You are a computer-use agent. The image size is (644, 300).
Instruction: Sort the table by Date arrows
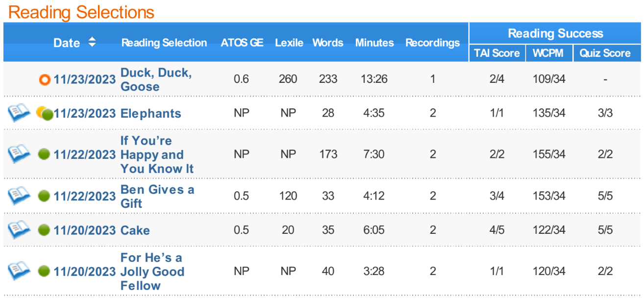(92, 43)
